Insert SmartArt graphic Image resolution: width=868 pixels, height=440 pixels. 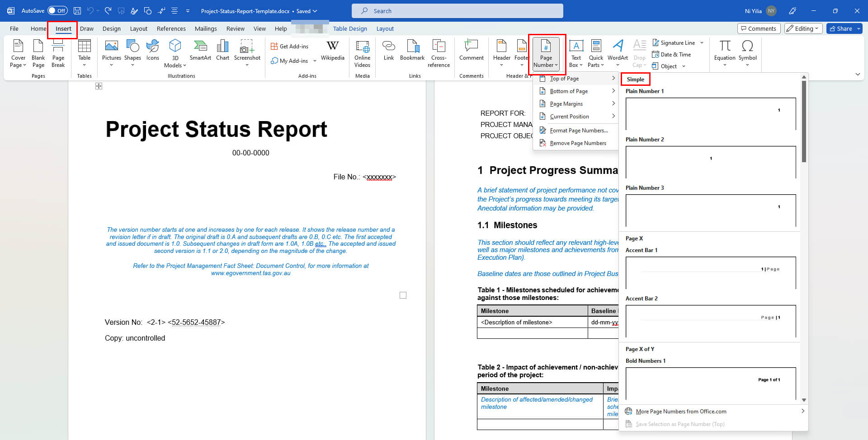coord(200,51)
